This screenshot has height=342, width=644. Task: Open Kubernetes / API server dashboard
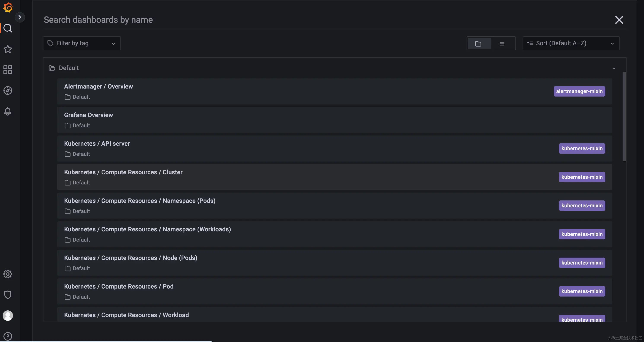(x=97, y=144)
